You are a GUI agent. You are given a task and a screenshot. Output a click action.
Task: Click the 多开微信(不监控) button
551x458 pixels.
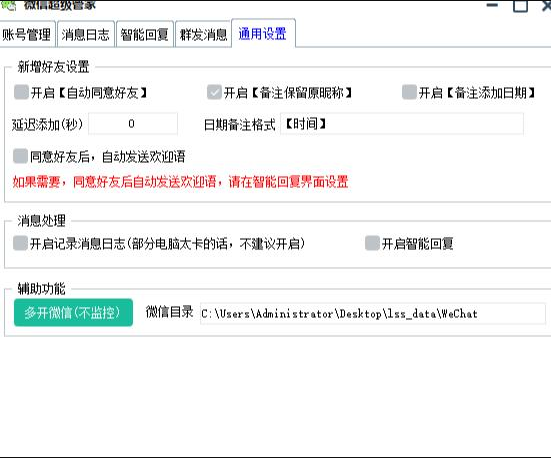coord(73,312)
